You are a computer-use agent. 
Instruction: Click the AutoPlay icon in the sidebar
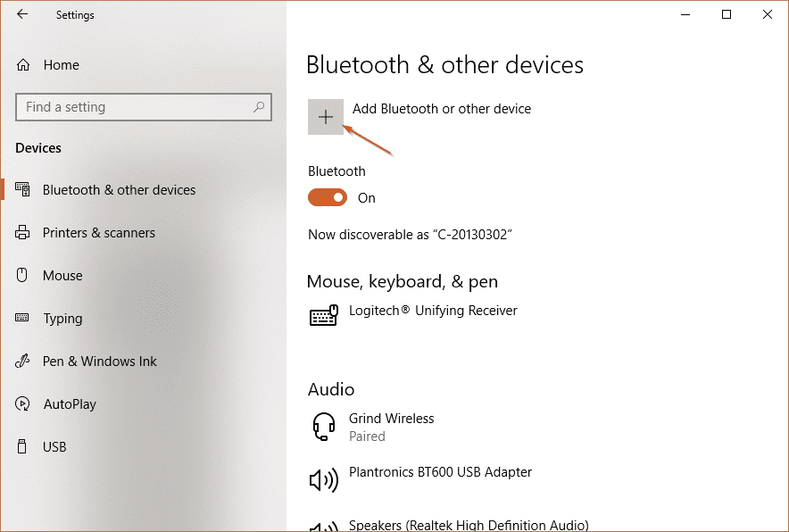(x=21, y=403)
